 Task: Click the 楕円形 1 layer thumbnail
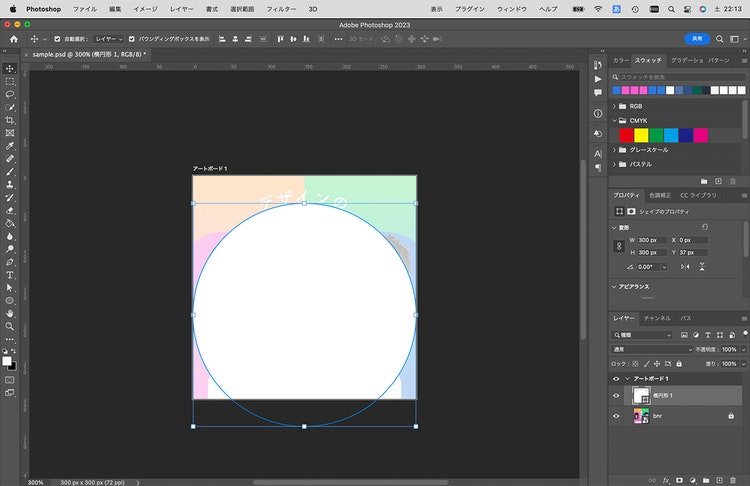click(x=641, y=396)
